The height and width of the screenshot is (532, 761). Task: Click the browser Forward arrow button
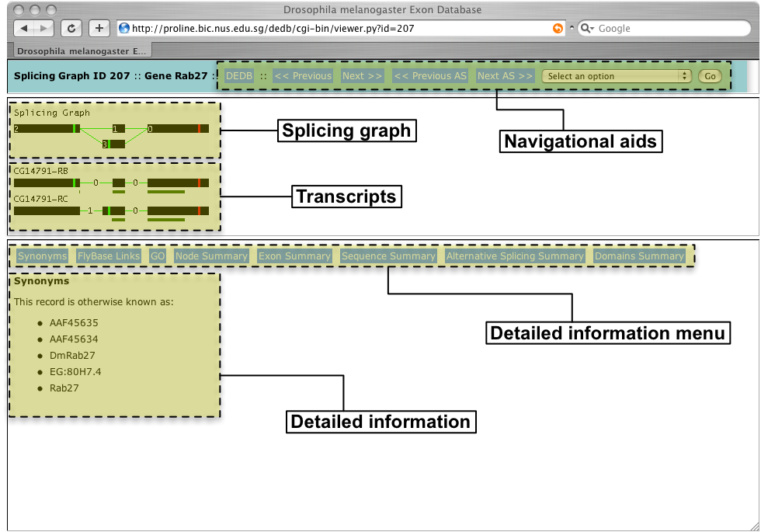point(43,28)
